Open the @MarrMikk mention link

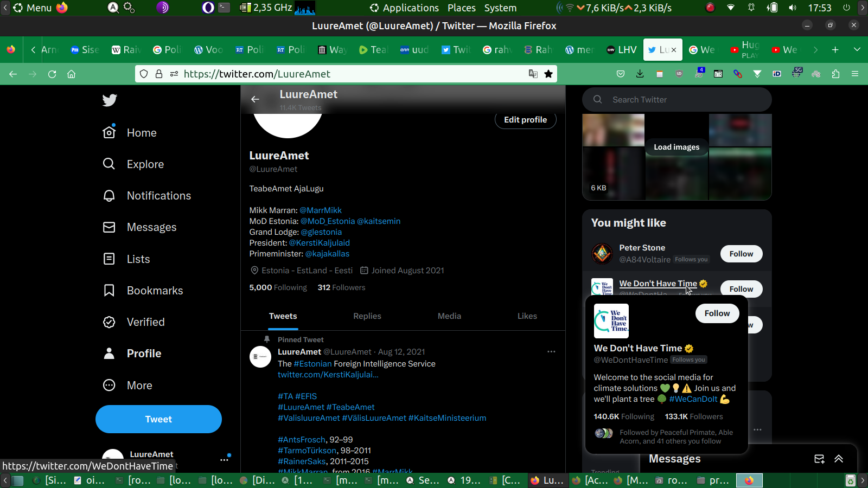point(321,210)
